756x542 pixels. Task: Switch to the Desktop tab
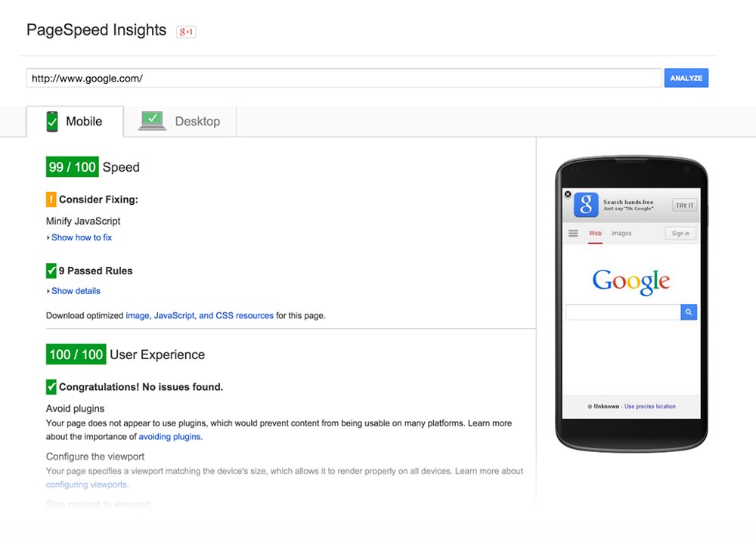click(197, 121)
